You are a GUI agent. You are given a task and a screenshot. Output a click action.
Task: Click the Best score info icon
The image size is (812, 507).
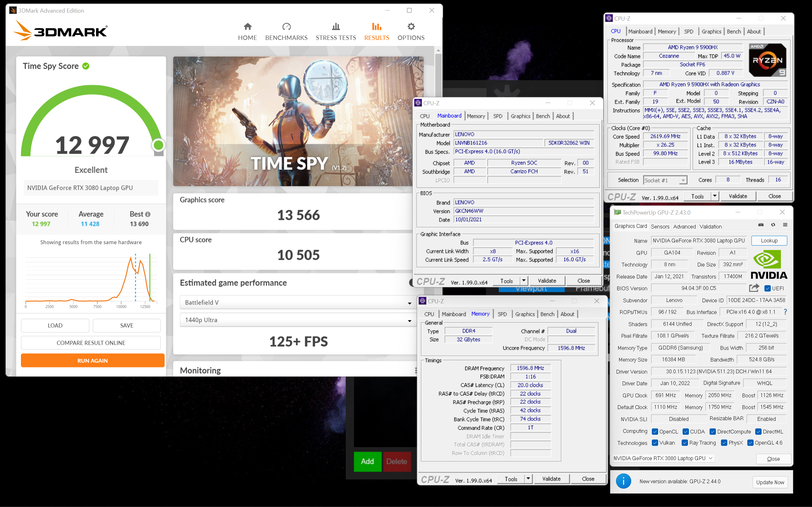click(148, 214)
